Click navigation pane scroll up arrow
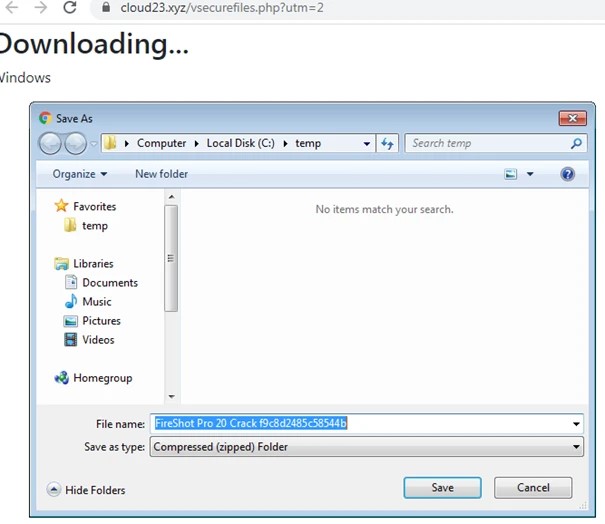The height and width of the screenshot is (524, 605). [171, 197]
